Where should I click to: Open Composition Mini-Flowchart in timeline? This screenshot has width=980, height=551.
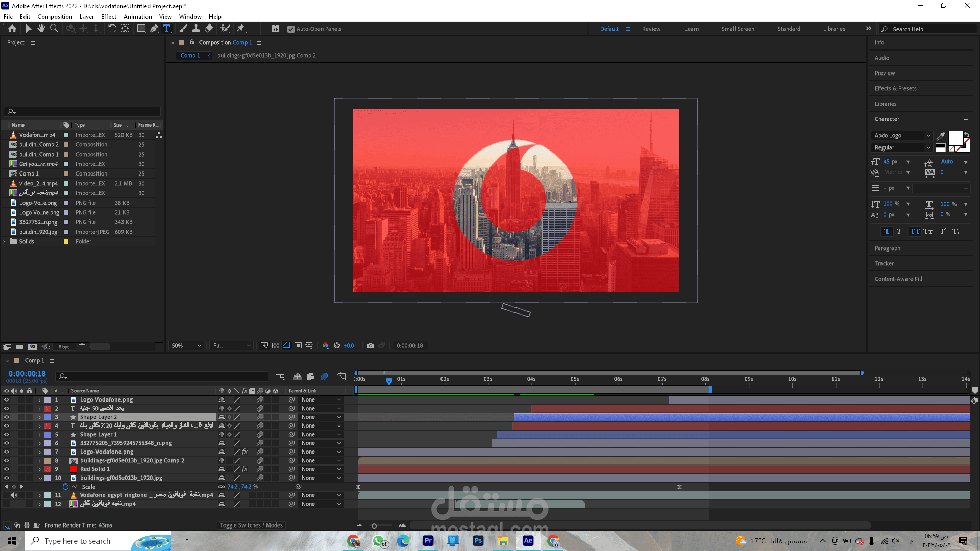coord(280,377)
